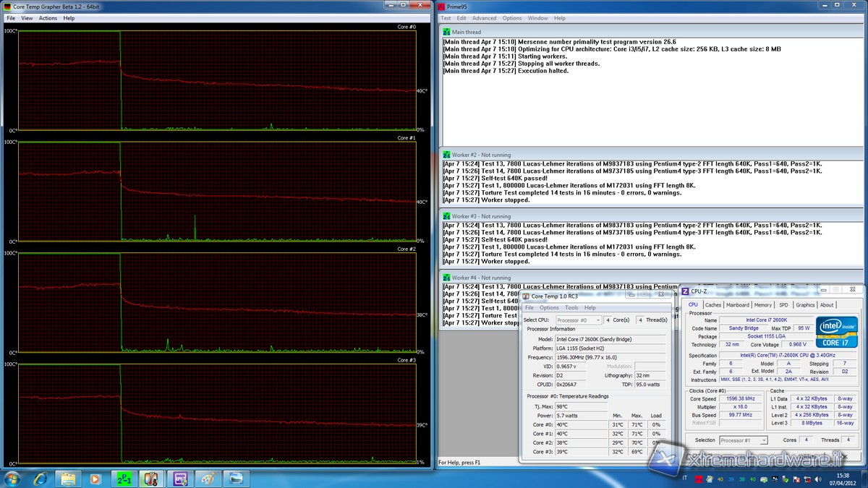Expand Select CPU dropdown in Core Temp
868x488 pixels.
point(579,320)
